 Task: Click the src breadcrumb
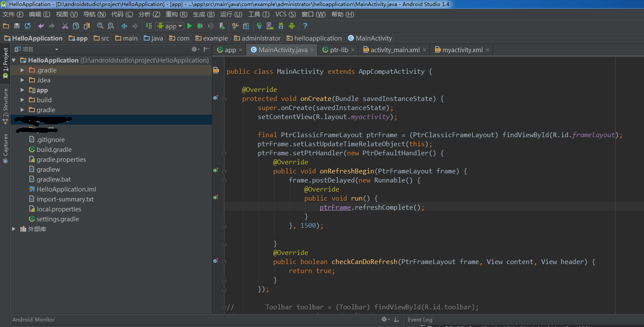click(x=101, y=38)
